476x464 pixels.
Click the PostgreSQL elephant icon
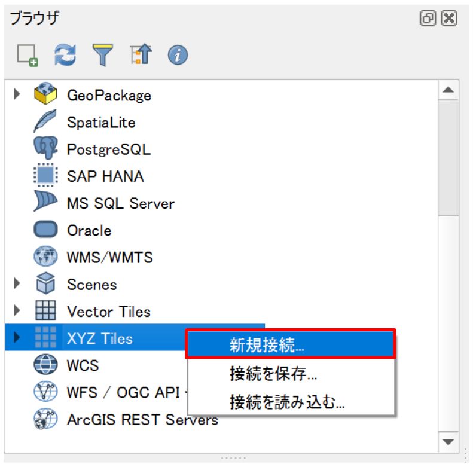45,148
